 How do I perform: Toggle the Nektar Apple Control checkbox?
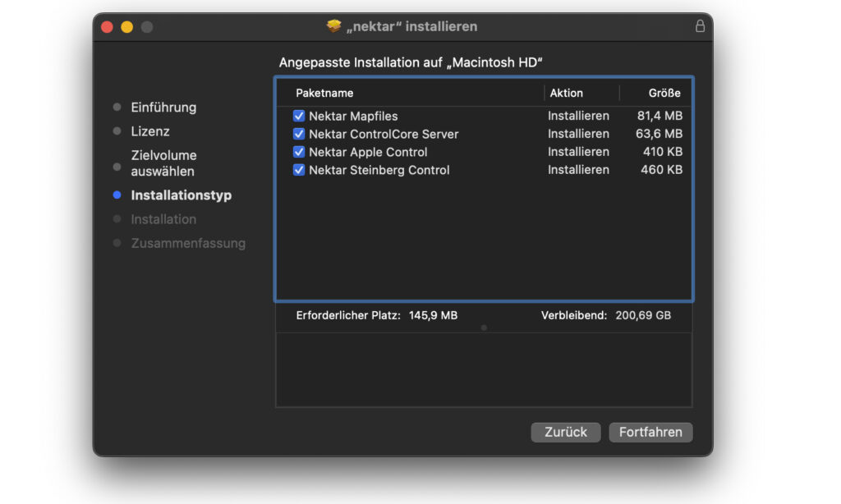click(299, 152)
